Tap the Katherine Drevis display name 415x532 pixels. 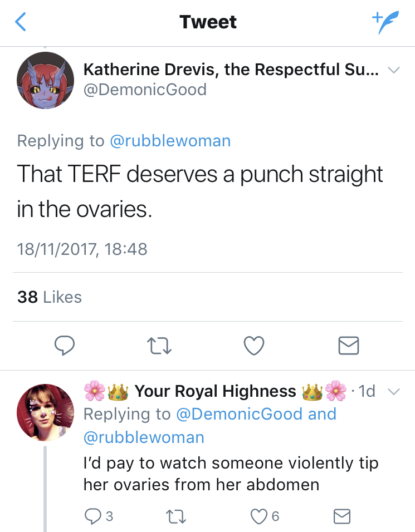tap(231, 70)
